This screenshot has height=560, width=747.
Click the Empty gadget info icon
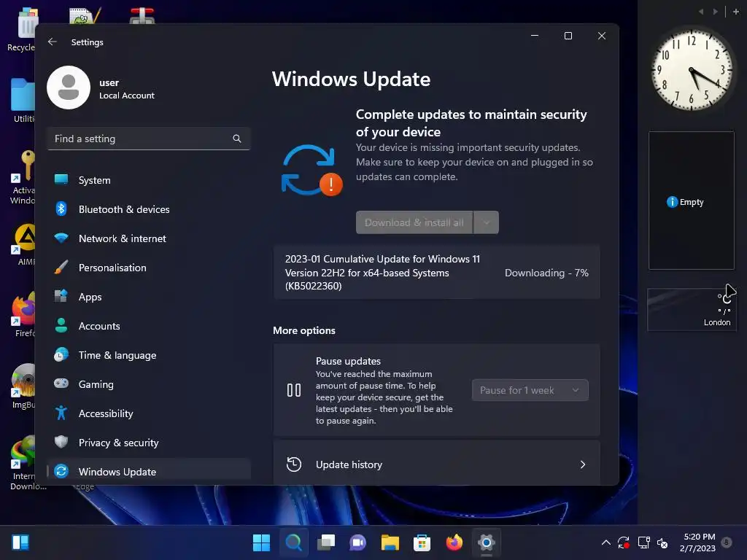click(x=672, y=202)
